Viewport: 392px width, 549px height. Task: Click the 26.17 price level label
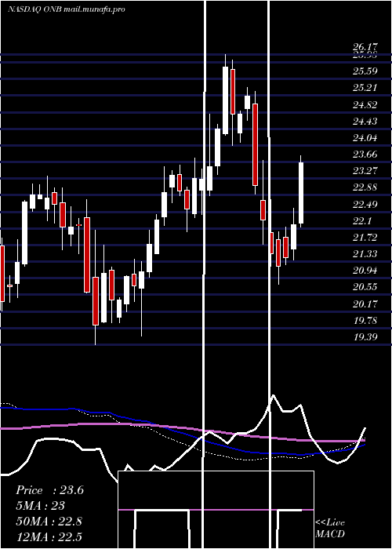tap(365, 47)
